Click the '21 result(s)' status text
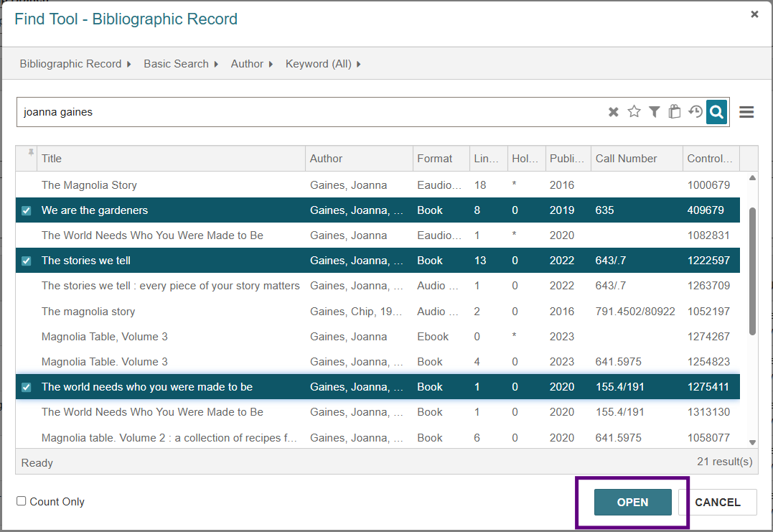773x532 pixels. tap(724, 462)
